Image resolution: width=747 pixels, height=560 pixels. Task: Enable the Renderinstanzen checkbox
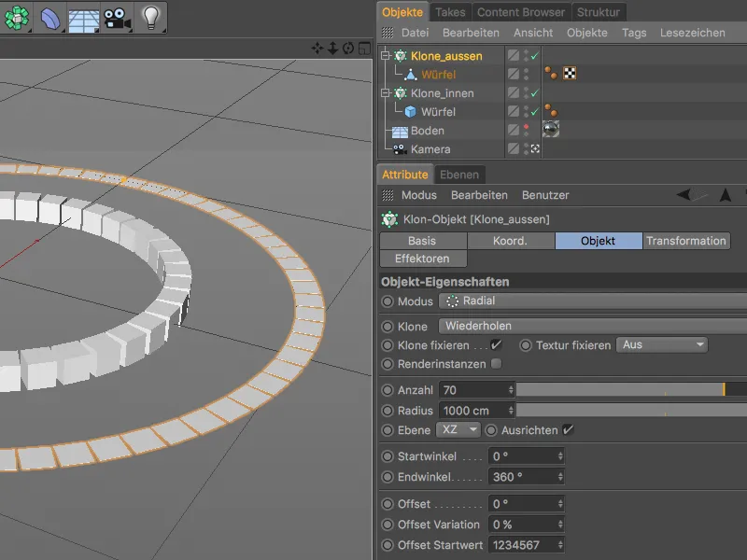point(497,364)
